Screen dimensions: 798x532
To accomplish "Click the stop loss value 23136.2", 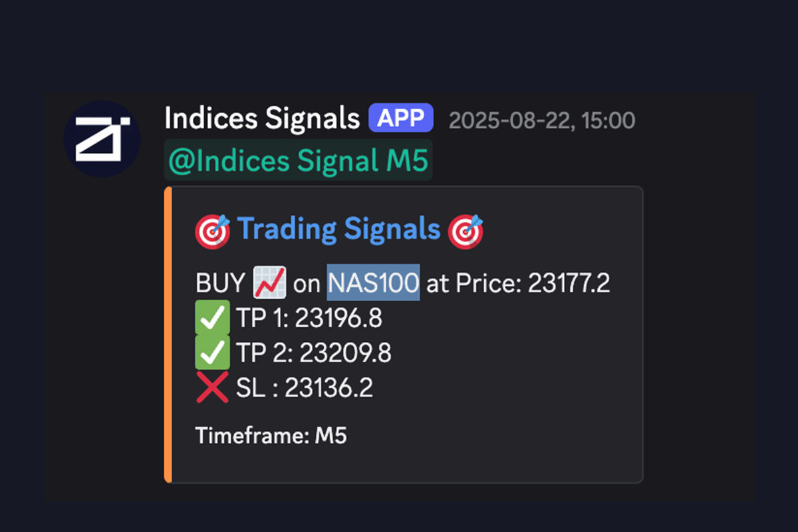I will (329, 389).
